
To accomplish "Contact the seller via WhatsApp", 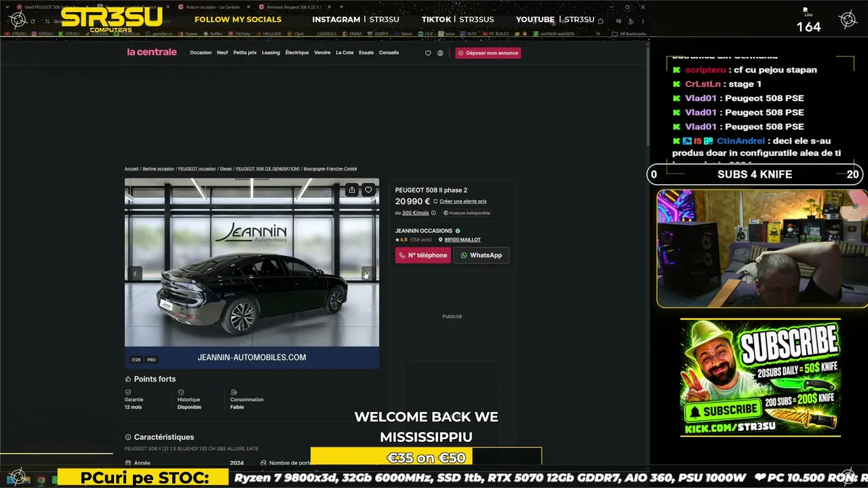I will pyautogui.click(x=481, y=256).
